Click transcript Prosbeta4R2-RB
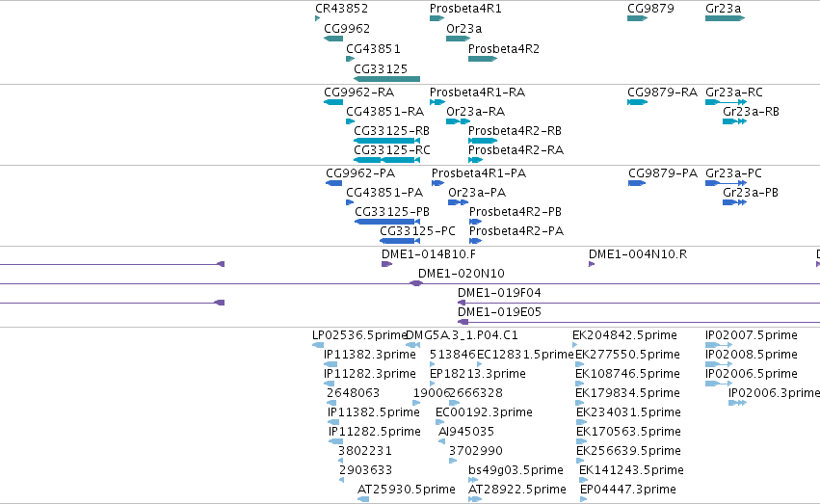This screenshot has width=820, height=504. click(x=482, y=141)
